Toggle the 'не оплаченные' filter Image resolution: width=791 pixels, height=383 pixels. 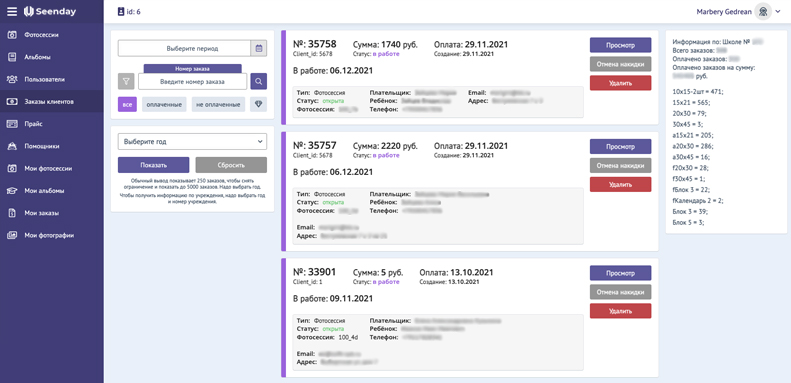click(218, 104)
